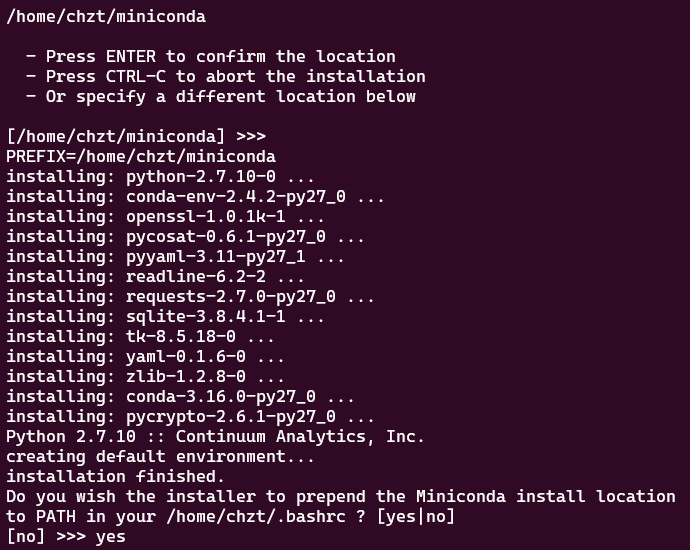690x550 pixels.
Task: Click the requests-2.7.0-py27_0 package line
Action: (x=190, y=297)
